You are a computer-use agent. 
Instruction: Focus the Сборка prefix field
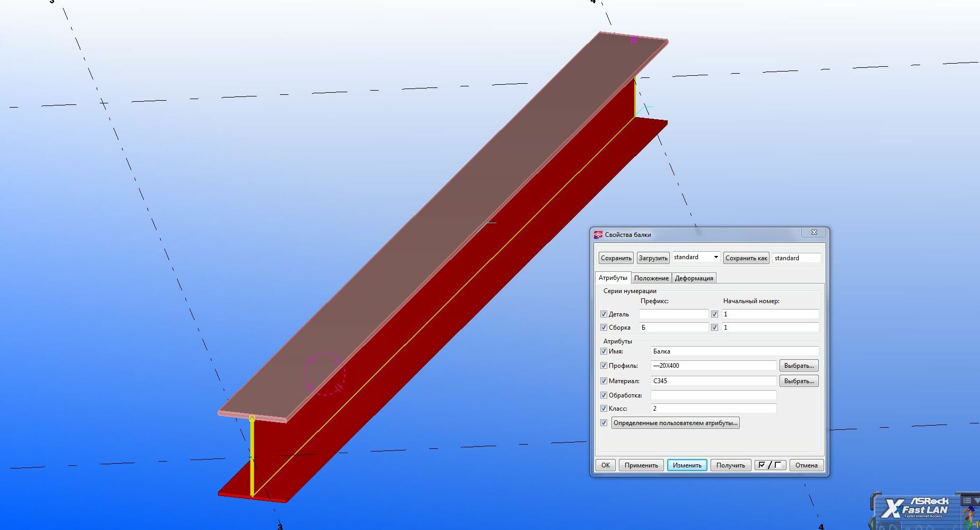pos(673,328)
